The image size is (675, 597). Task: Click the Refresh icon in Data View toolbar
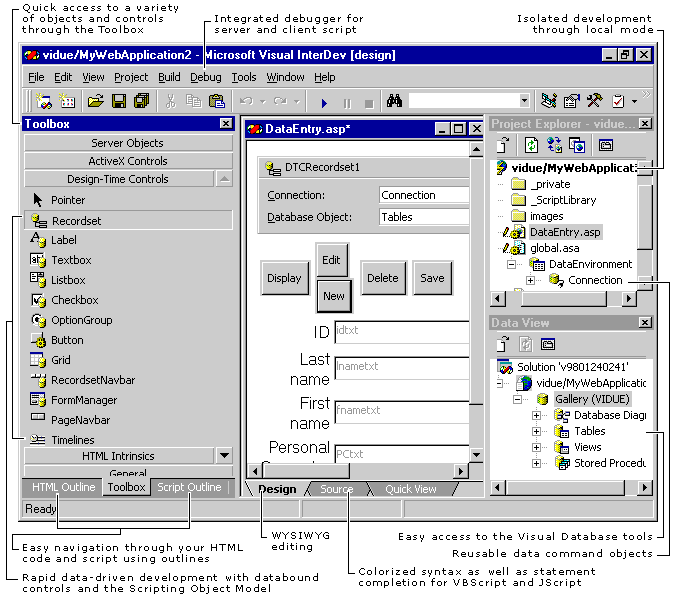(x=525, y=344)
